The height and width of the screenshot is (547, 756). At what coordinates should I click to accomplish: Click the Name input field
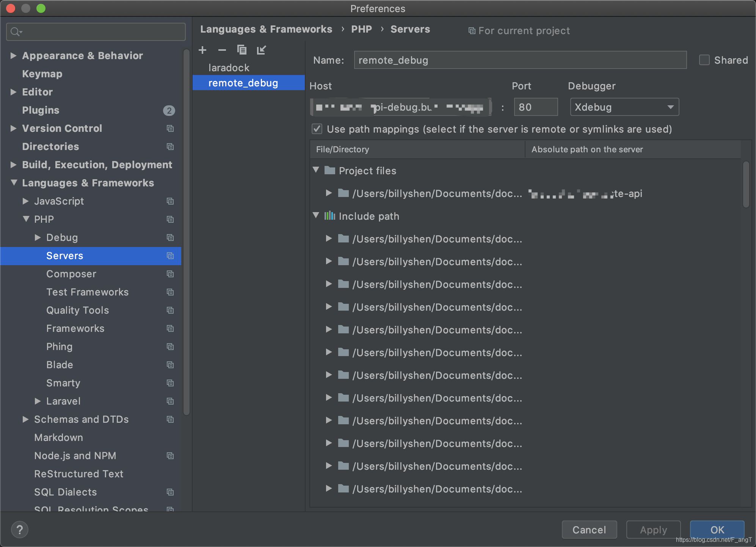tap(519, 60)
